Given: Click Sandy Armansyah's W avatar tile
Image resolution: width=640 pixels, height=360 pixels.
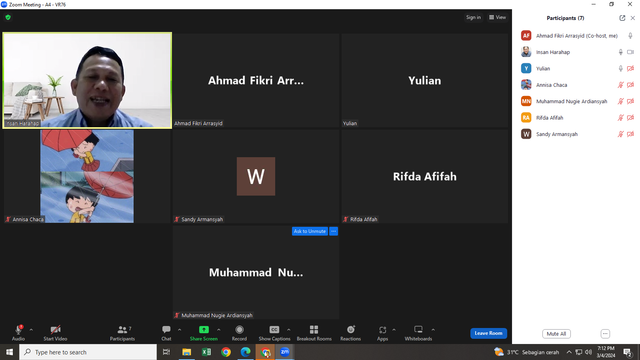Looking at the screenshot, I should click(256, 176).
